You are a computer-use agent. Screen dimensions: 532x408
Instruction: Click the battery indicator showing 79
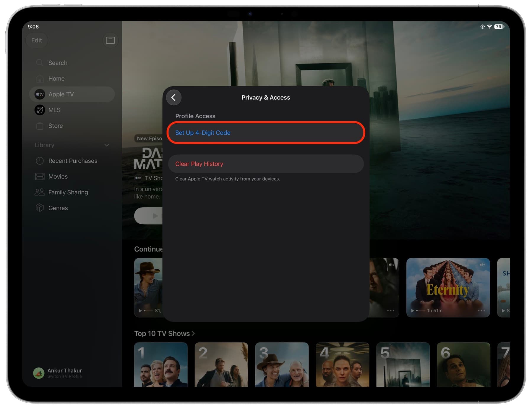pyautogui.click(x=499, y=27)
